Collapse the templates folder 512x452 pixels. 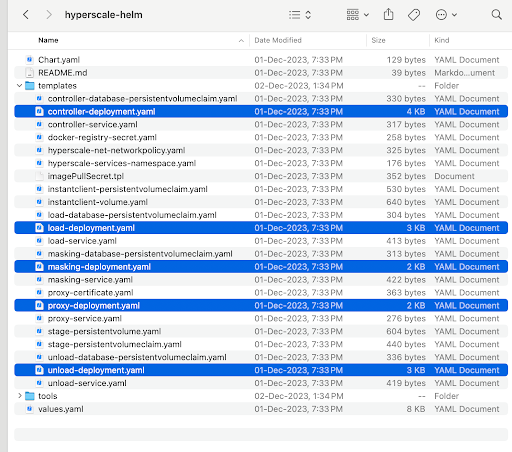coord(19,86)
